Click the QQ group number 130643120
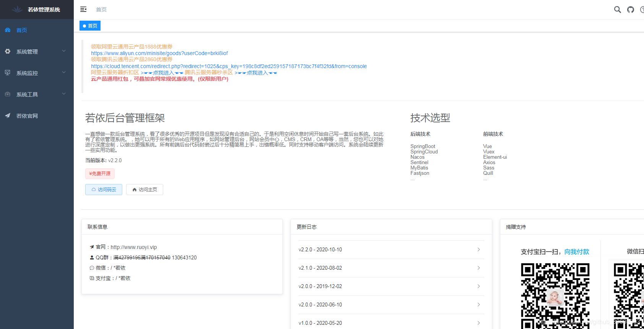Image resolution: width=644 pixels, height=329 pixels. tap(184, 257)
